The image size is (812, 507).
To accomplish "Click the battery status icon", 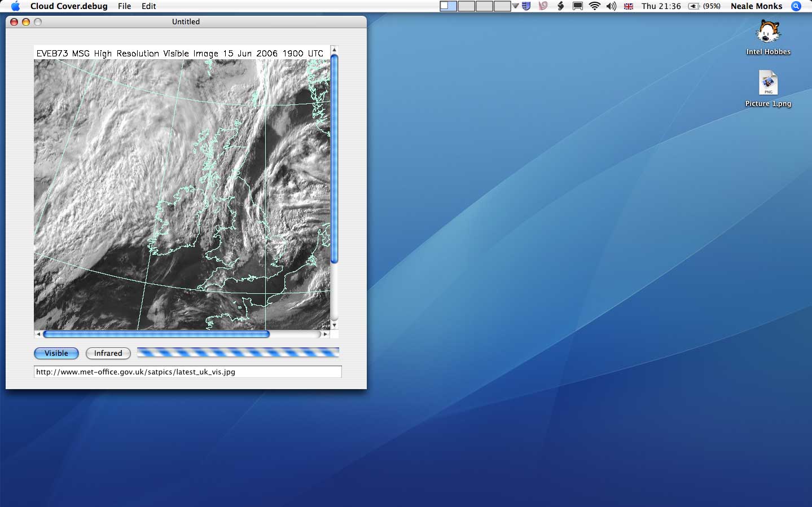I will (694, 6).
